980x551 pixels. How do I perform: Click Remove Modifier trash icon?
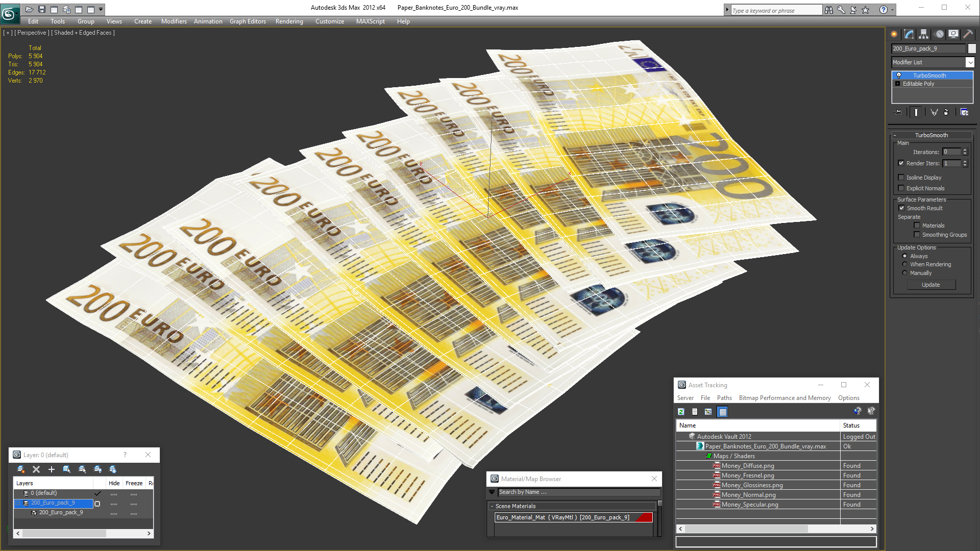946,112
